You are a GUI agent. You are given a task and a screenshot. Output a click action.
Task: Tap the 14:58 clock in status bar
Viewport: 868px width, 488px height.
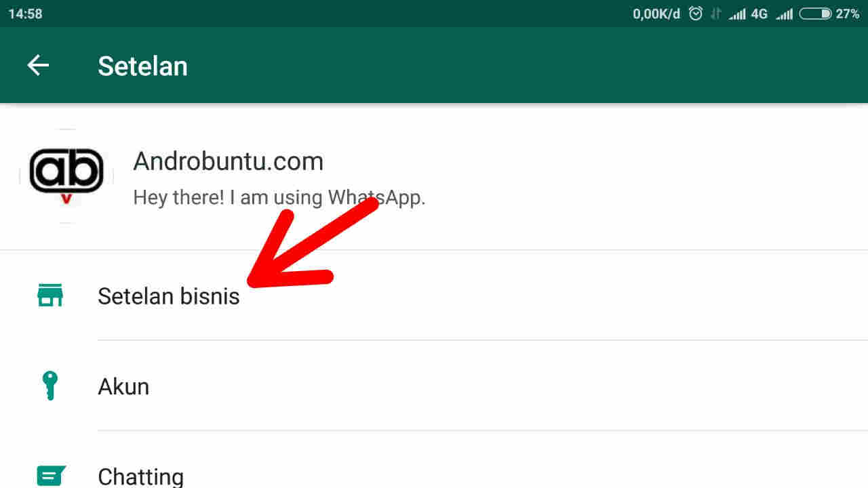[x=26, y=14]
